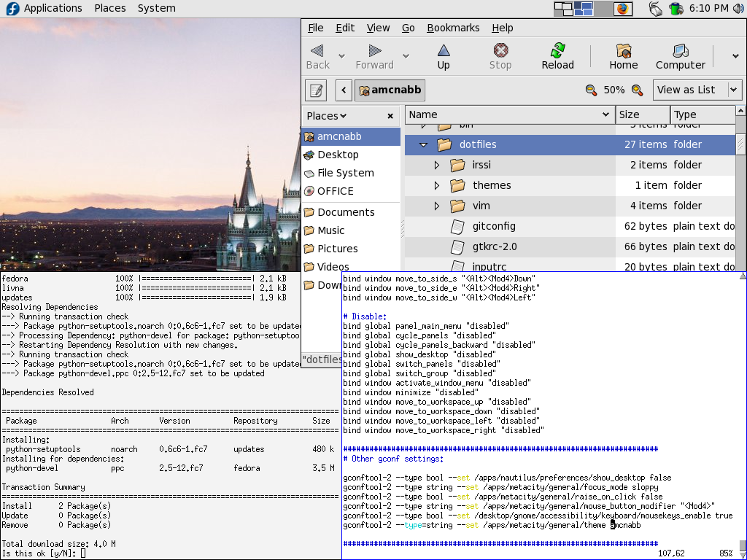Click the volume speaker icon

[x=738, y=8]
